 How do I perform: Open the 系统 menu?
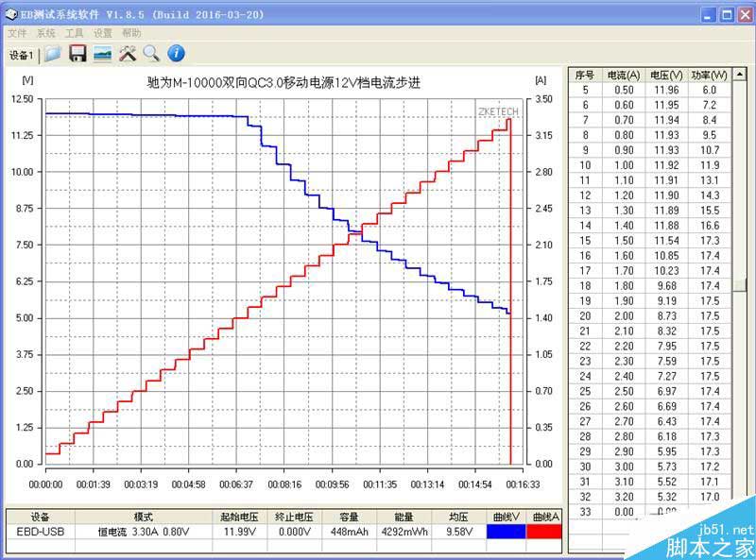pos(46,33)
